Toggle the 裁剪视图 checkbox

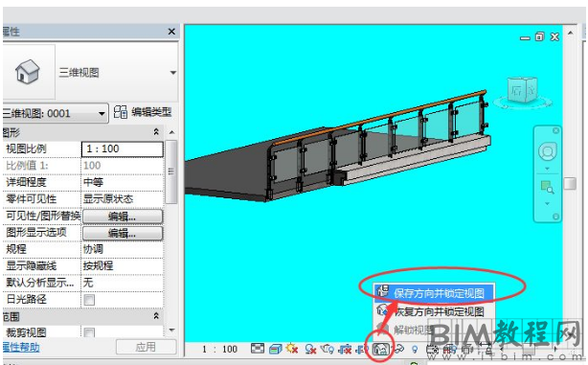tap(89, 332)
